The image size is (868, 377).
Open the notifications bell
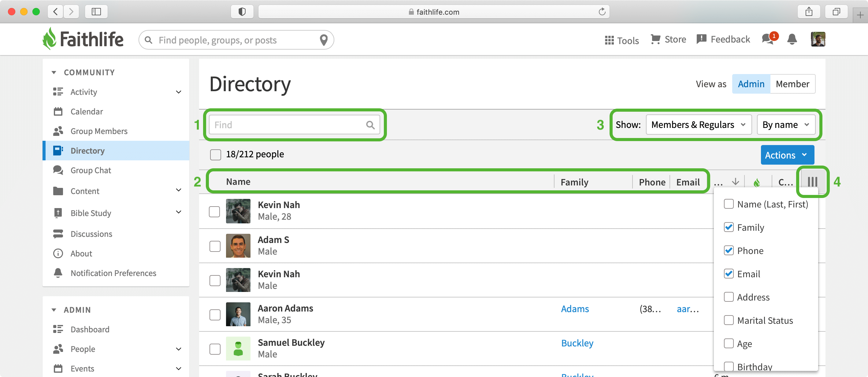tap(792, 39)
